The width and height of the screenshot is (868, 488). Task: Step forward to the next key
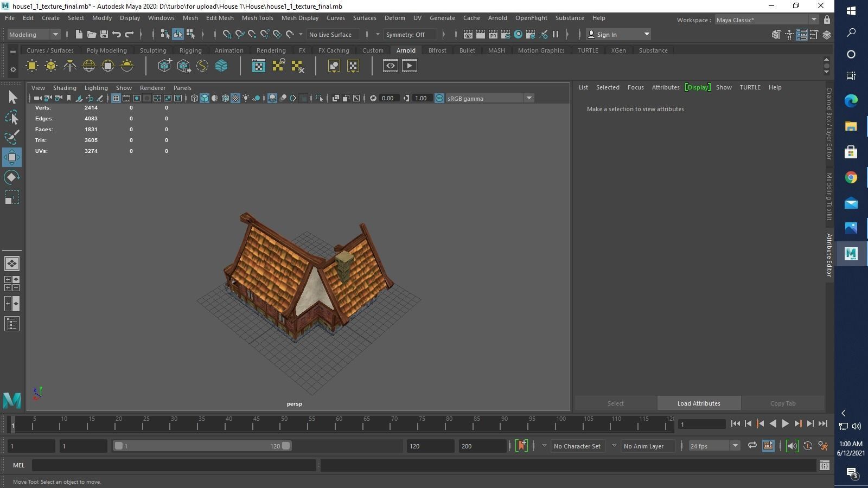[x=797, y=424]
